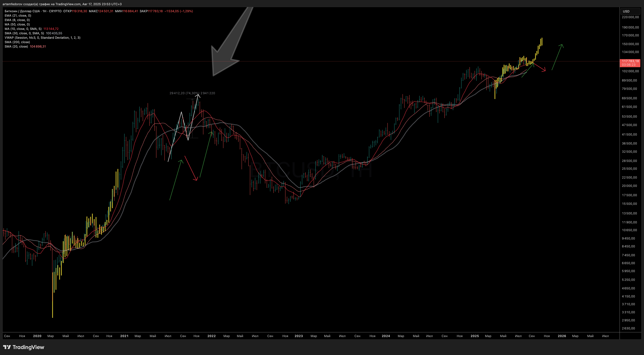Click the 69 500,00 price axis label
The width and height of the screenshot is (644, 355).
pyautogui.click(x=630, y=98)
